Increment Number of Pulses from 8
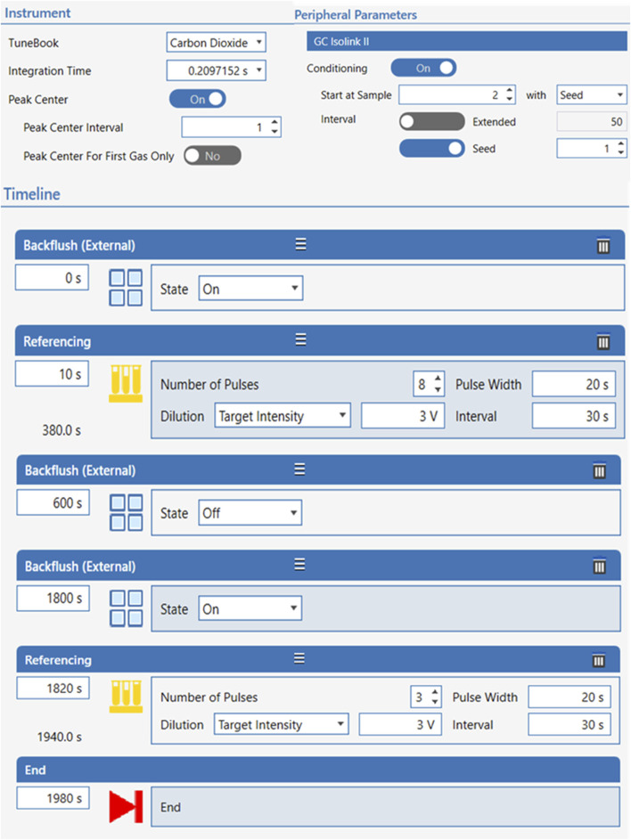Image resolution: width=631 pixels, height=840 pixels. (438, 379)
